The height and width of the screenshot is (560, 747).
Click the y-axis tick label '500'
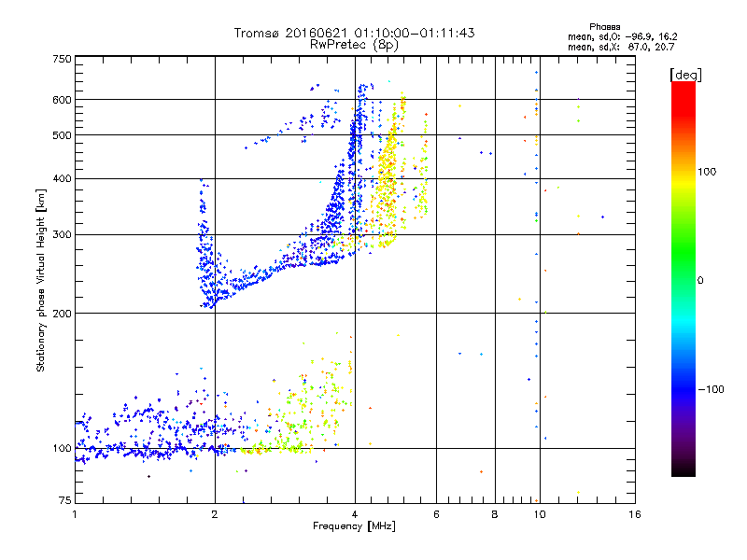click(x=62, y=135)
